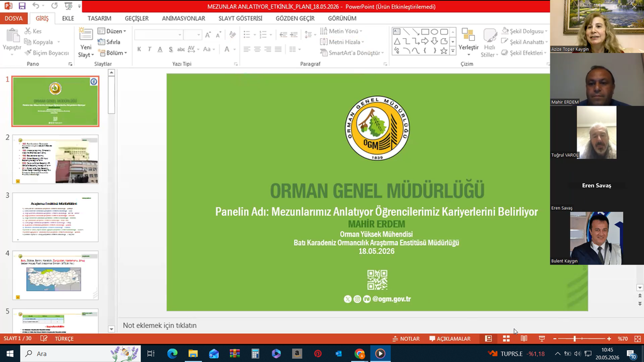Expand the Bölüm section dropdown

pyautogui.click(x=113, y=53)
